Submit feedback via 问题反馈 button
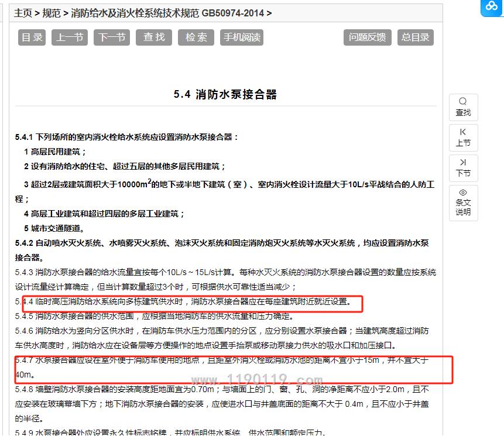The image size is (504, 436). [368, 37]
